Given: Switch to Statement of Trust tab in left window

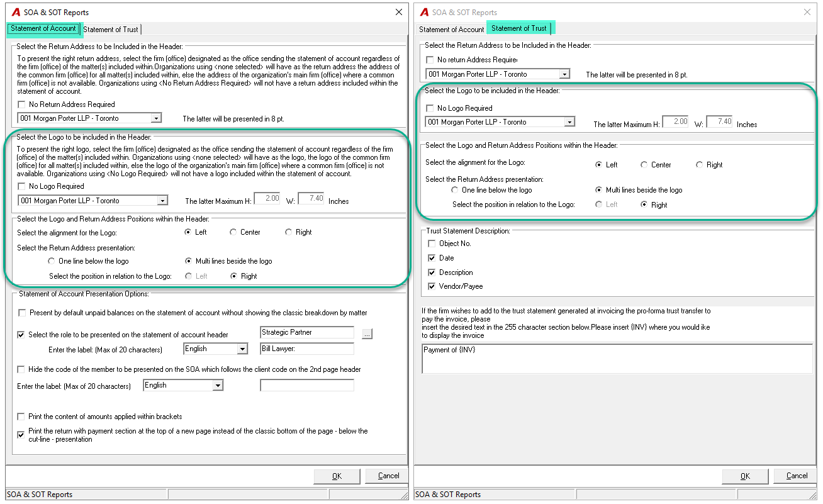Looking at the screenshot, I should click(x=111, y=30).
